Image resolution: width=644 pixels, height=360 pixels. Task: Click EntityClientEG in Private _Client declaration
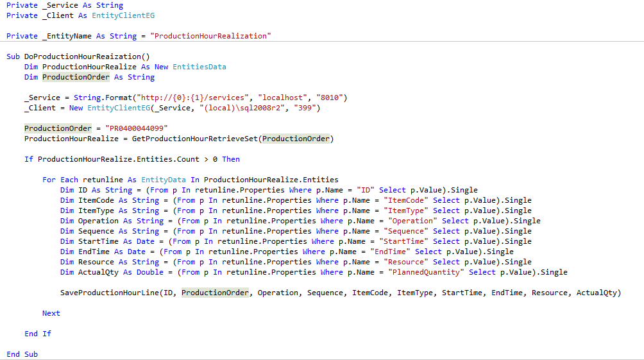click(x=123, y=15)
